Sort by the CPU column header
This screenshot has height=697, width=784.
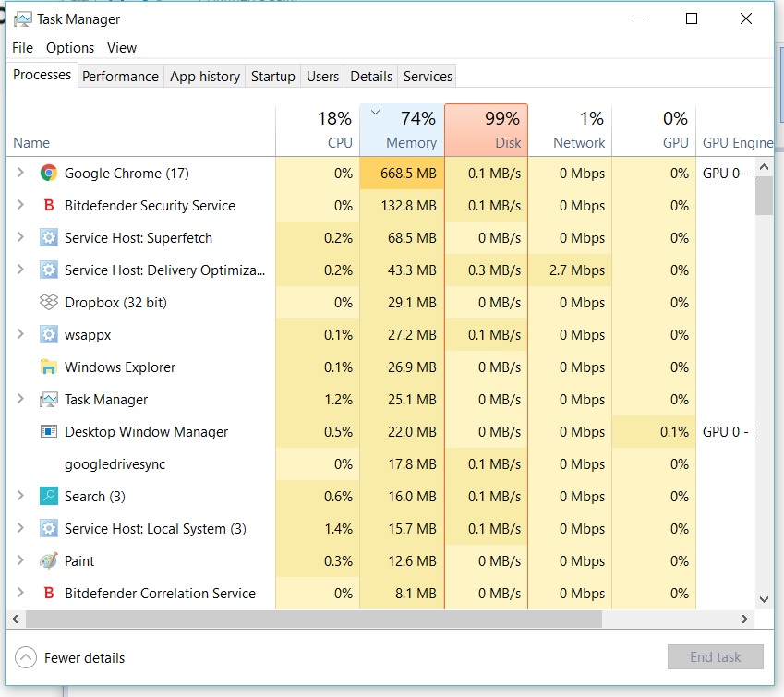click(x=318, y=130)
